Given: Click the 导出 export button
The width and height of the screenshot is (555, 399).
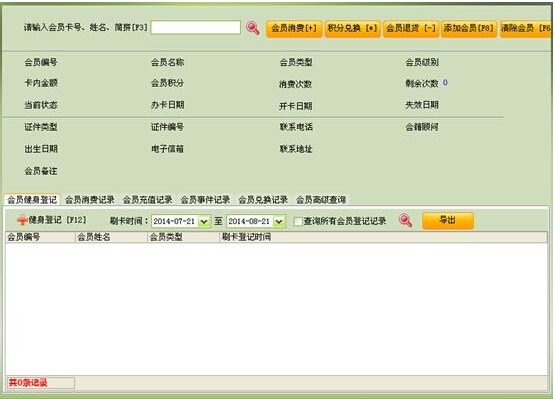Looking at the screenshot, I should pyautogui.click(x=448, y=220).
